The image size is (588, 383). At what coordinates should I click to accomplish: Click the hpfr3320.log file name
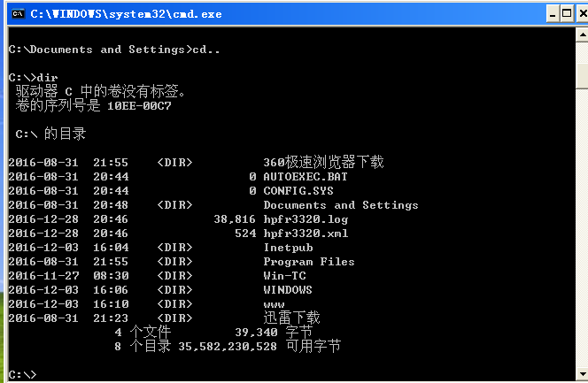coord(306,219)
